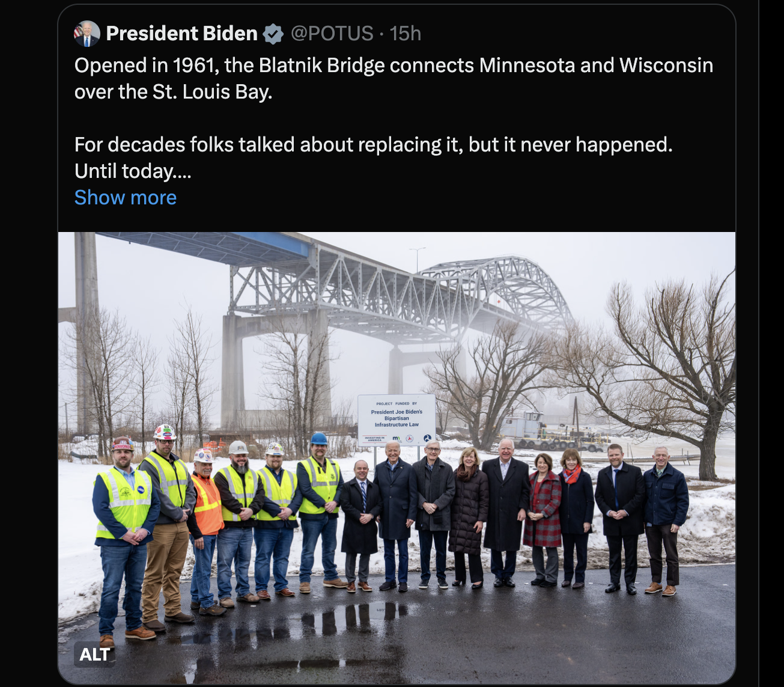
Task: Expand the tweet with Show more
Action: [126, 198]
